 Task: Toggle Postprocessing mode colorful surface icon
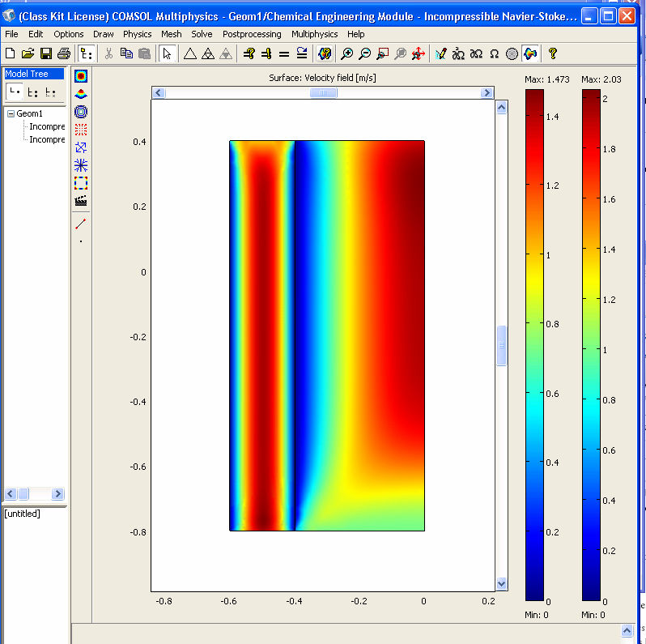(530, 53)
